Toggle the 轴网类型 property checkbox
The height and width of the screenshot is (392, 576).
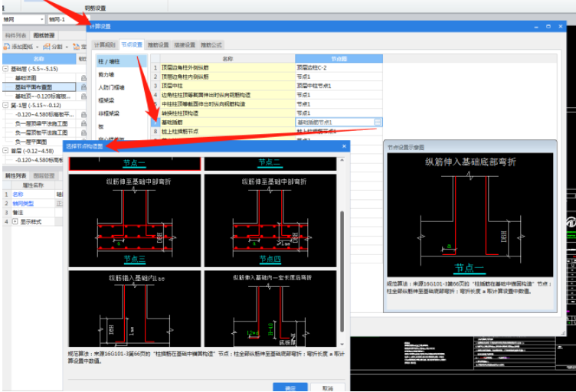[x=60, y=204]
